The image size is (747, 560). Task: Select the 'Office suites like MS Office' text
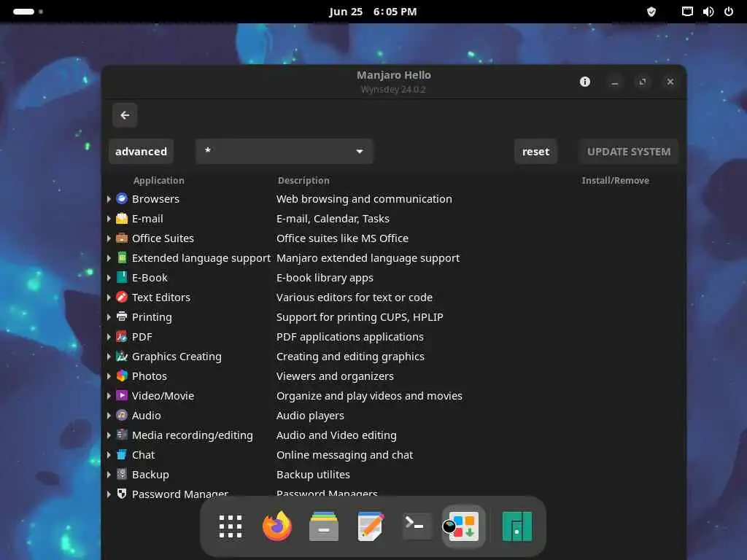point(342,238)
